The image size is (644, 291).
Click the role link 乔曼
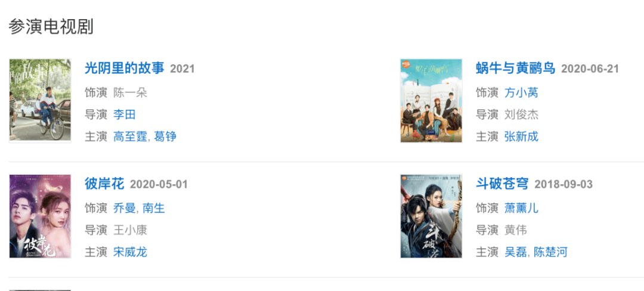pyautogui.click(x=125, y=208)
